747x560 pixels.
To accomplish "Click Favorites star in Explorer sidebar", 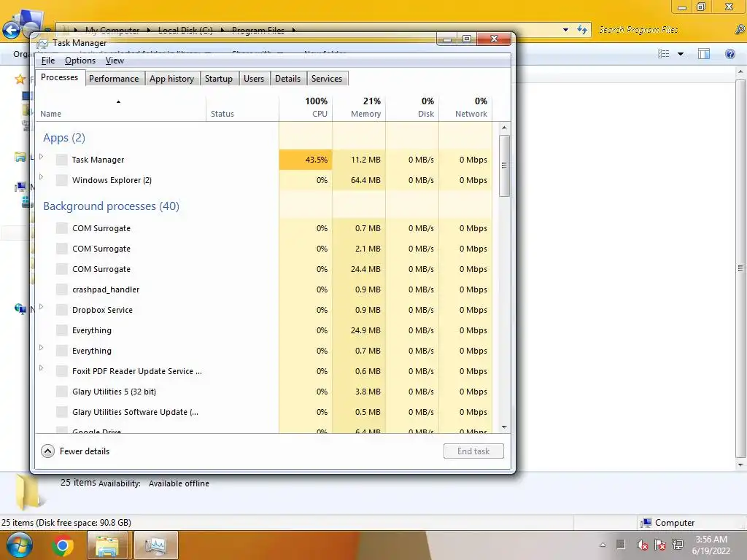I will 20,79.
